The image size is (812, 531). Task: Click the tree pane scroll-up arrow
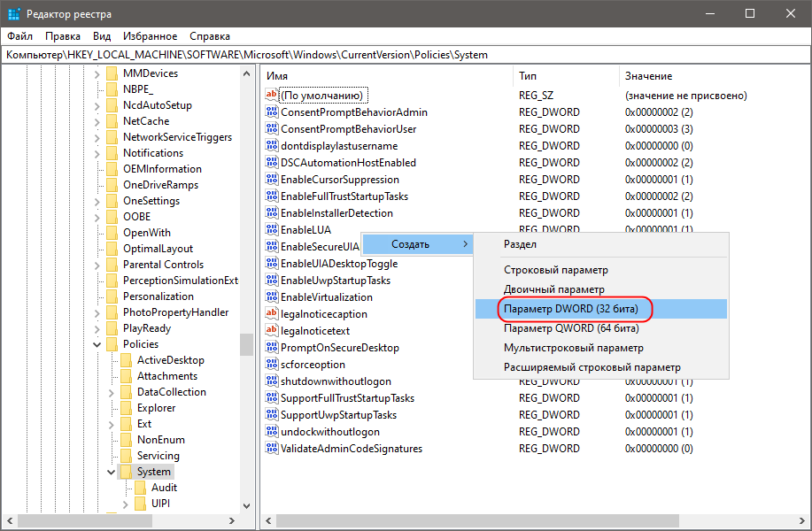[x=246, y=74]
